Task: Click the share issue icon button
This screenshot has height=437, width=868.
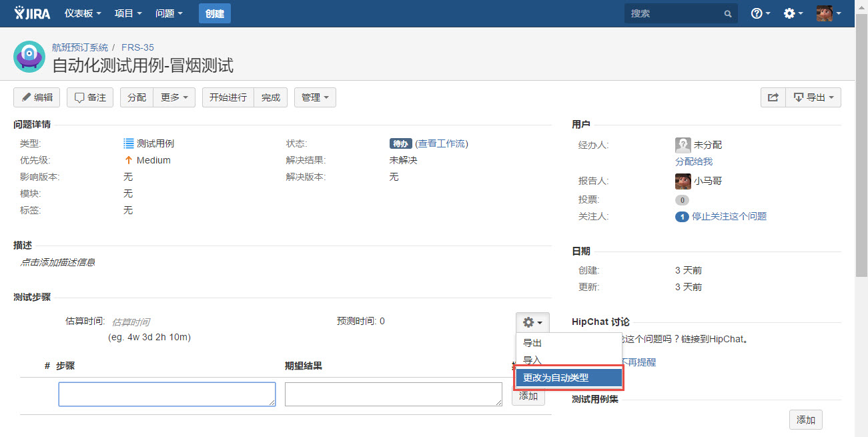Action: pos(773,97)
